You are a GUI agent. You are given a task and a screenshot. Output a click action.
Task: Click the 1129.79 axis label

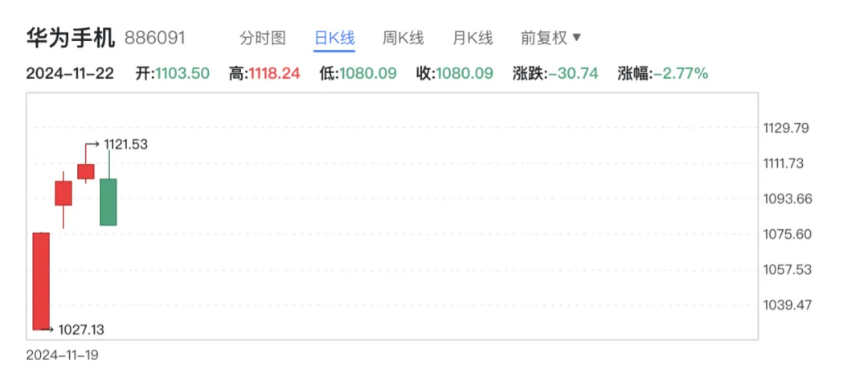click(x=786, y=128)
